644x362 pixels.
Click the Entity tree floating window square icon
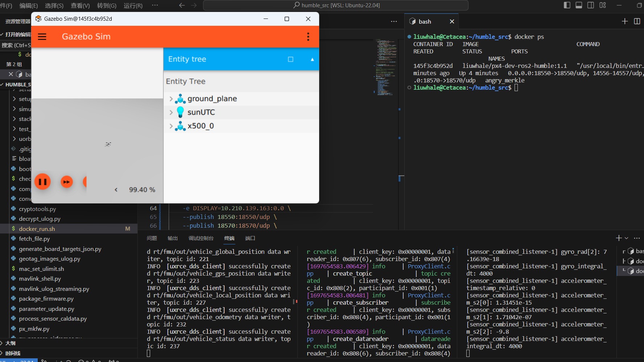pyautogui.click(x=290, y=59)
